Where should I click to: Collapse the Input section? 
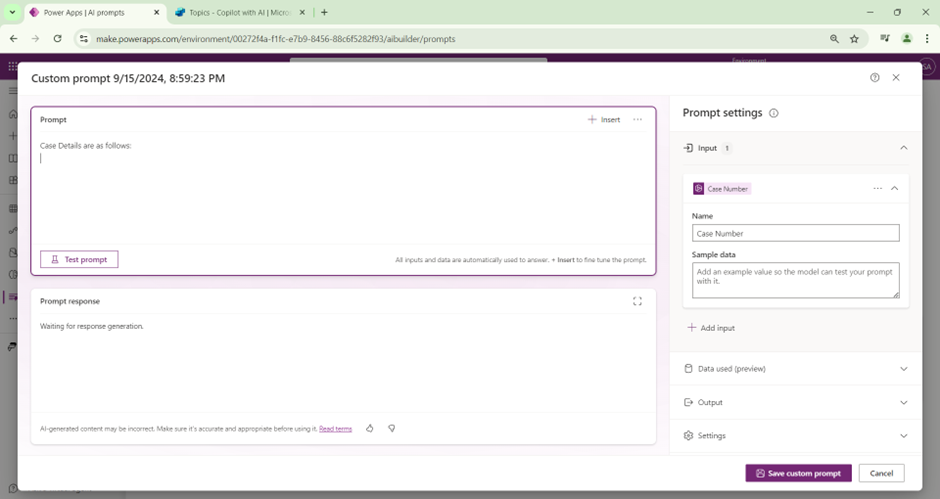(x=903, y=148)
